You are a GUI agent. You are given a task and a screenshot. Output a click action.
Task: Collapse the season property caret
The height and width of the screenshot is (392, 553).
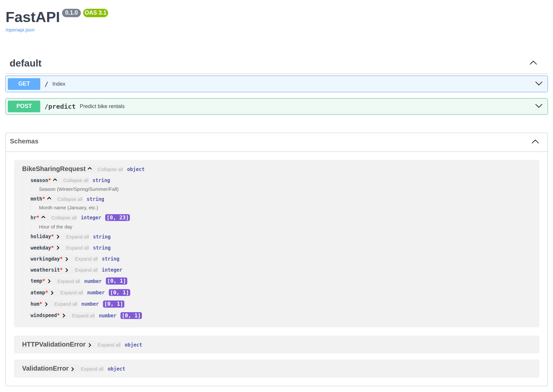click(x=55, y=180)
